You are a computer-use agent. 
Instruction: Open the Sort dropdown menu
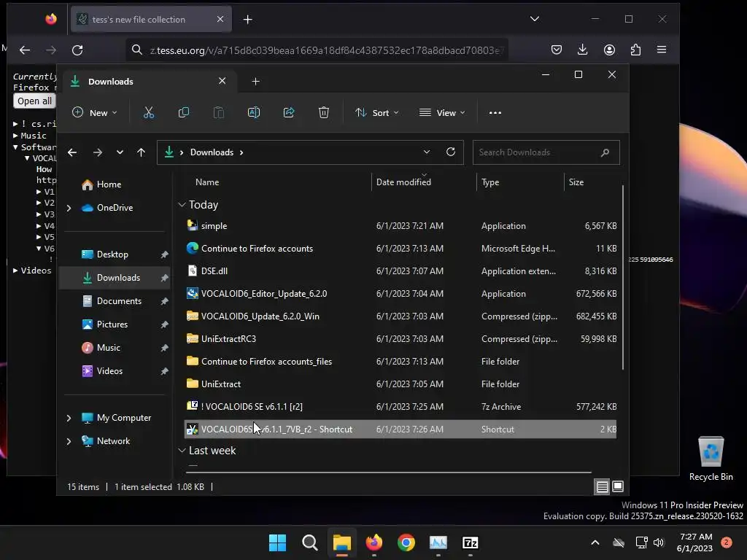coord(376,113)
